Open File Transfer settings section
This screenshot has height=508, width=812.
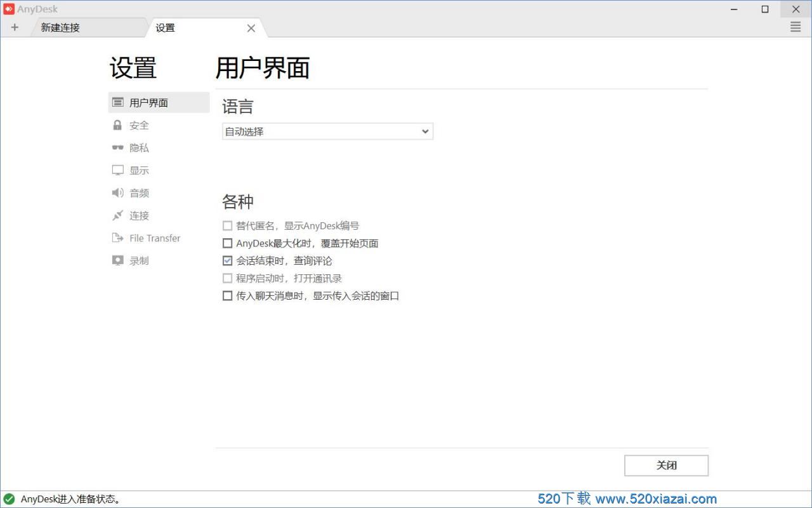[x=159, y=238]
